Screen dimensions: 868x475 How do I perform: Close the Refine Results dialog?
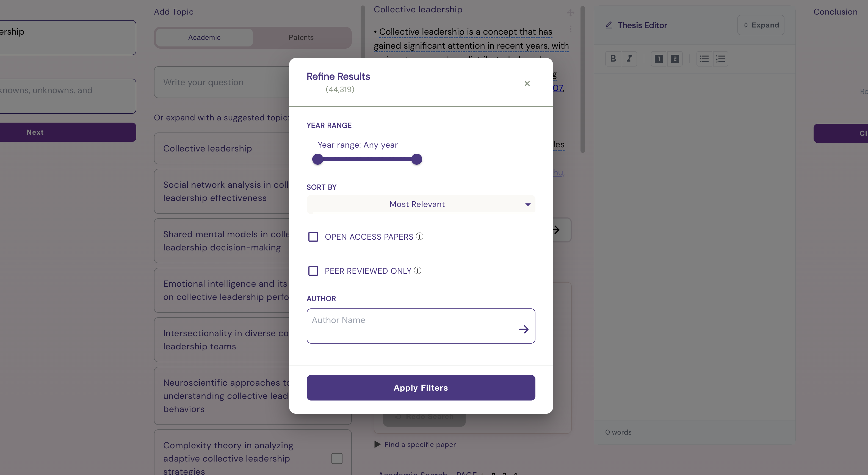[527, 83]
